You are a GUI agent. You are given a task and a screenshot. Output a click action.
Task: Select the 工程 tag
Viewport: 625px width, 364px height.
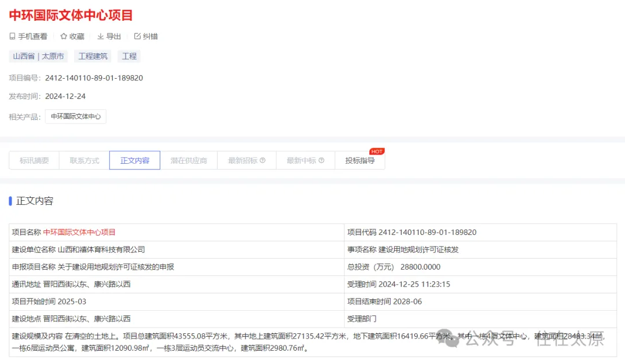pyautogui.click(x=129, y=56)
